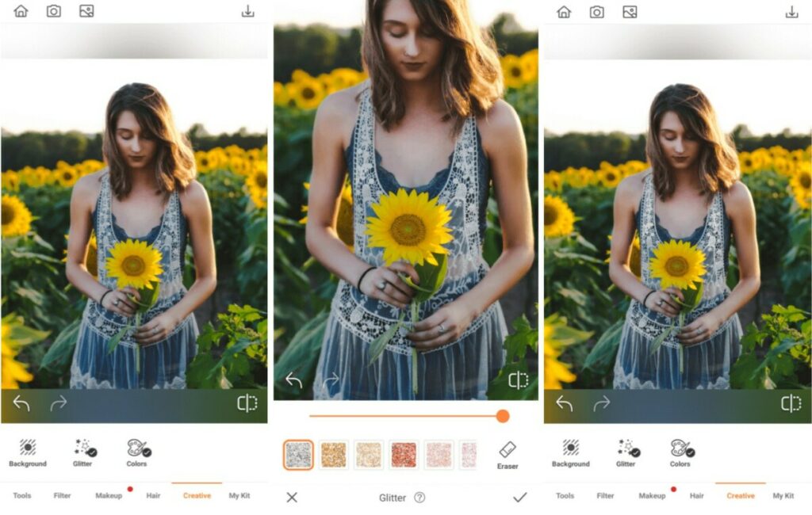Switch to the Hair tab on the left screen
Screen dimensions: 812x515
coord(153,495)
